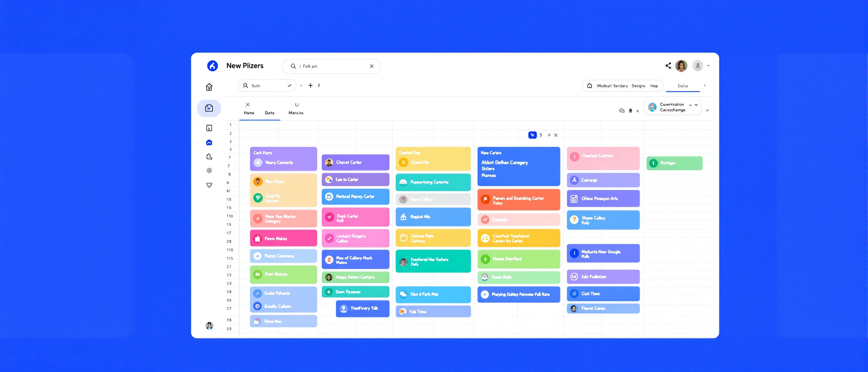The height and width of the screenshot is (372, 868).
Task: Open the notifications bell icon in the sidebar
Action: (x=209, y=170)
